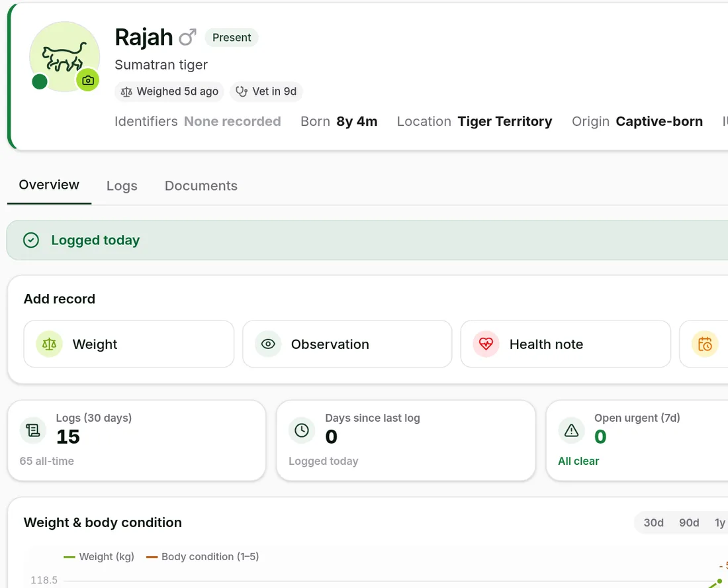Click the clock icon beside Days since last log

tap(302, 430)
